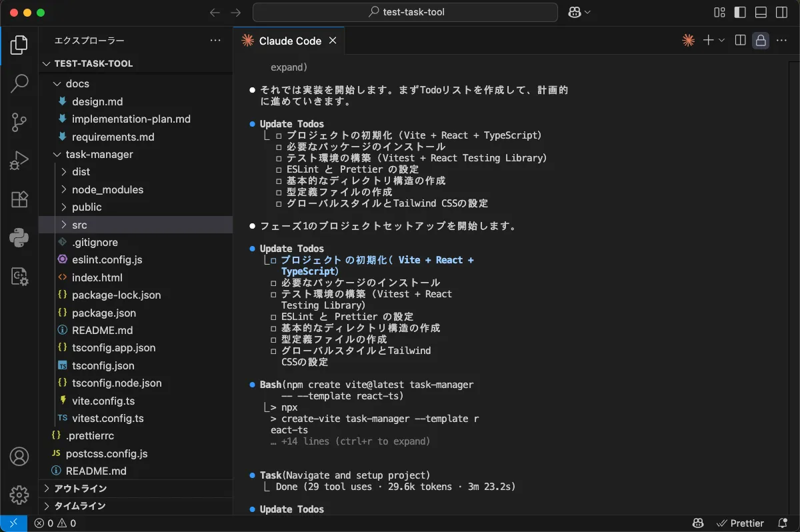The width and height of the screenshot is (800, 532).
Task: Open the Manage settings gear
Action: [x=19, y=495]
